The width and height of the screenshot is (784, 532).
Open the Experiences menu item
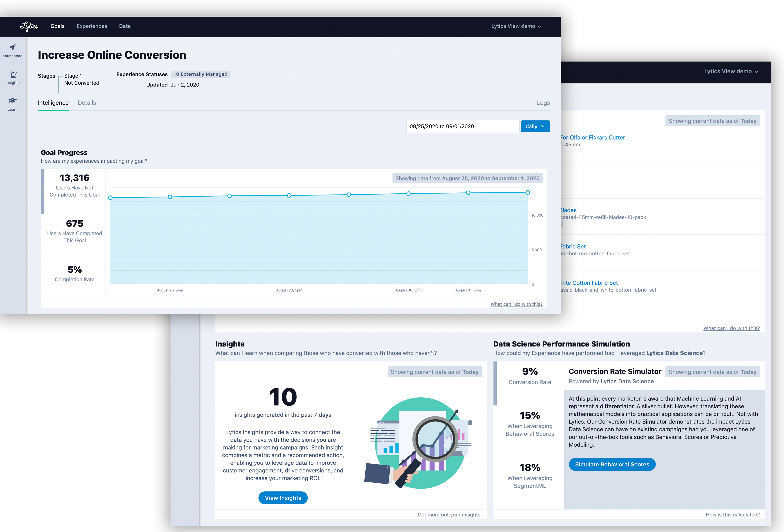click(92, 26)
